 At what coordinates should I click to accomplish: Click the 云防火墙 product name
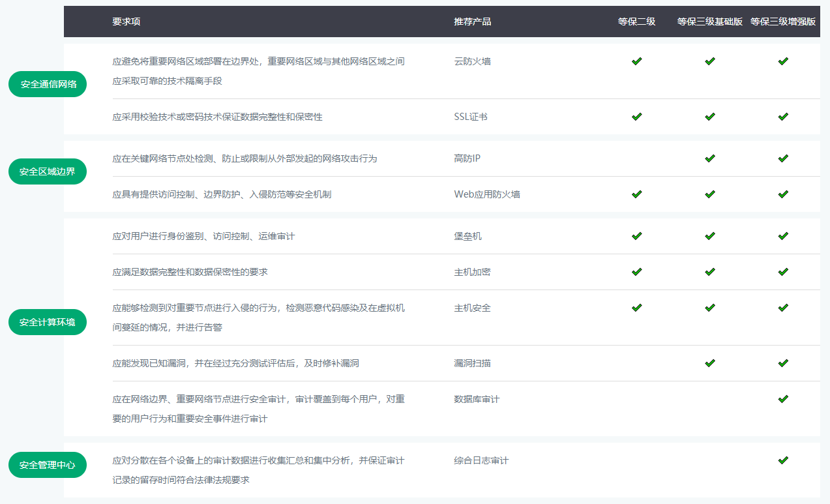point(473,61)
